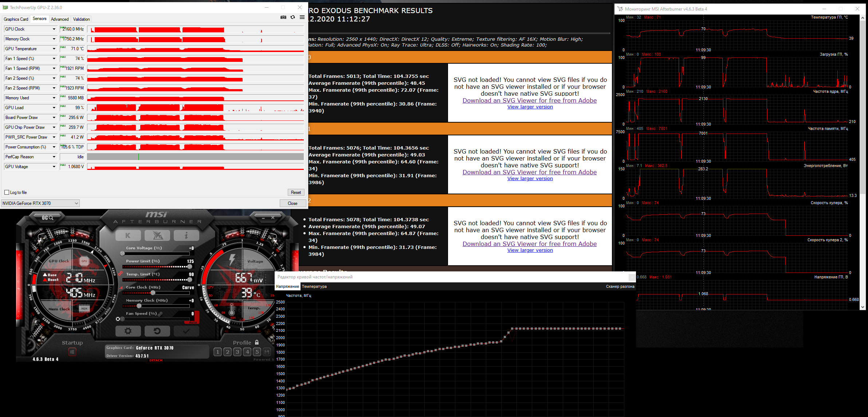Image resolution: width=868 pixels, height=417 pixels.
Task: Click the Power Limit slider handle
Action: pyautogui.click(x=189, y=267)
